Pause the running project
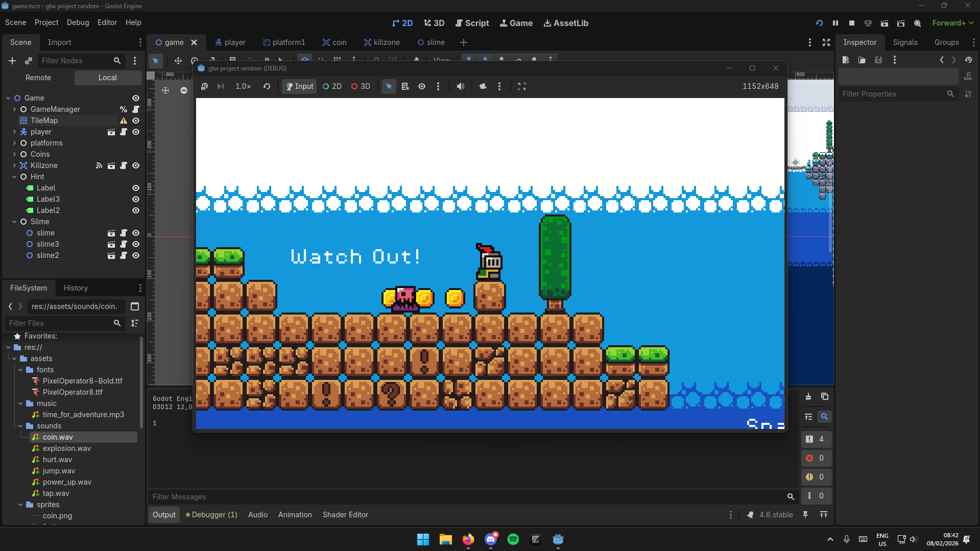 coord(835,23)
